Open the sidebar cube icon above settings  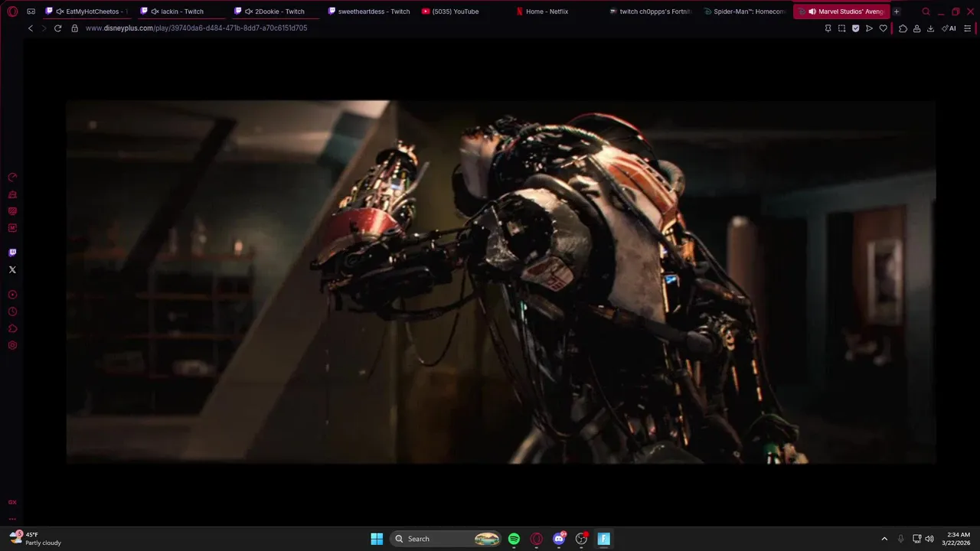click(x=12, y=328)
